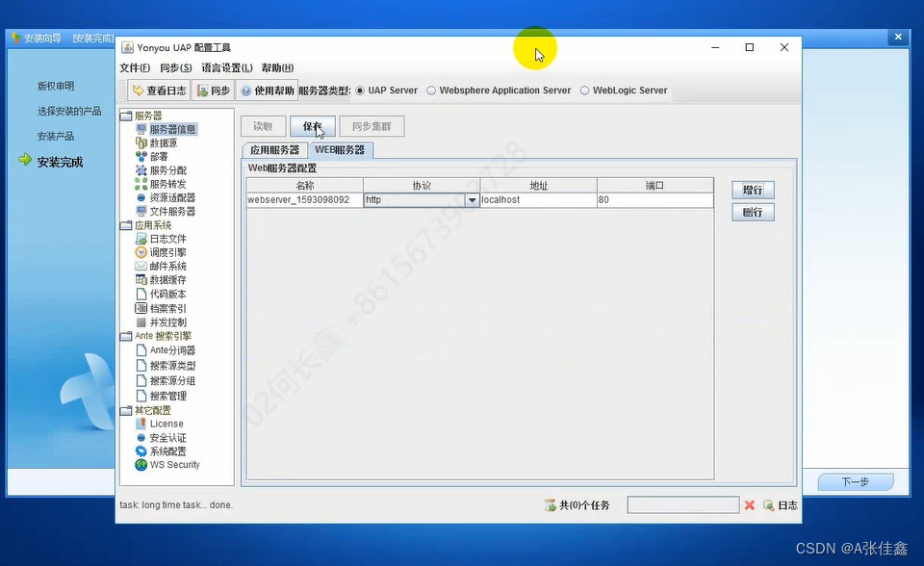Image resolution: width=924 pixels, height=566 pixels.
Task: Open the 文件(F) menu
Action: (x=135, y=67)
